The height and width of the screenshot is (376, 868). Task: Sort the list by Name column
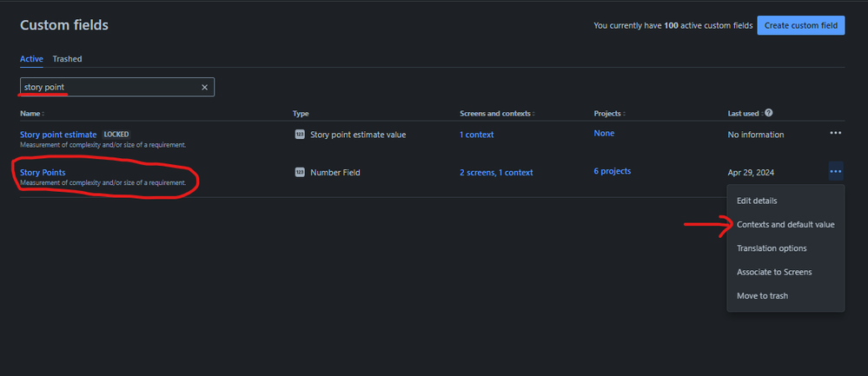pos(31,114)
